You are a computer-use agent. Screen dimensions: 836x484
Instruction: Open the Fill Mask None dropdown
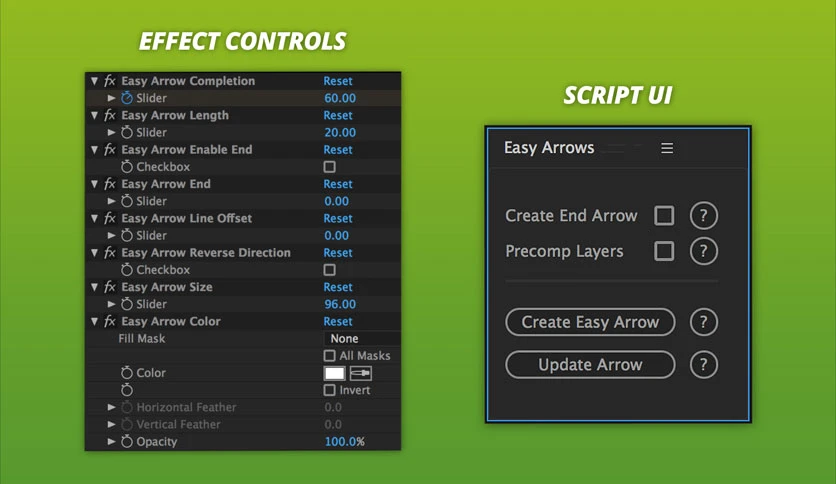pyautogui.click(x=362, y=338)
